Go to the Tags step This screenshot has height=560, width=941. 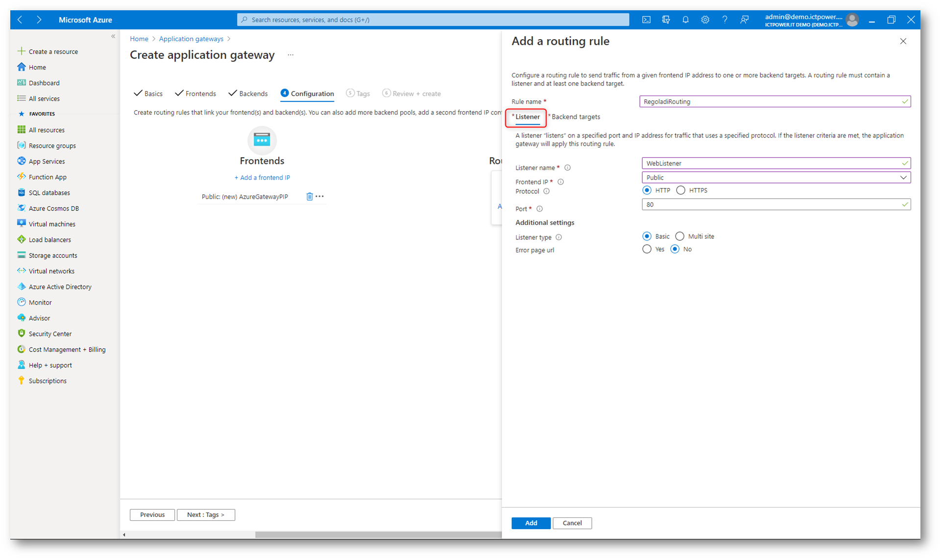358,93
